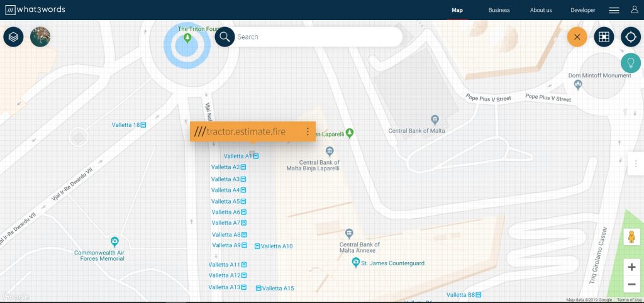Screen dimensions: 644x303
Task: Open the hamburger menu
Action: 614,10
